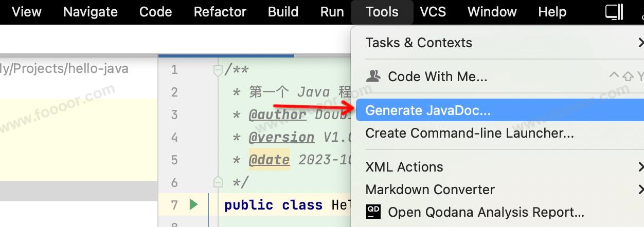Image resolution: width=644 pixels, height=227 pixels.
Task: Click the Qodana QD icon
Action: point(373,212)
